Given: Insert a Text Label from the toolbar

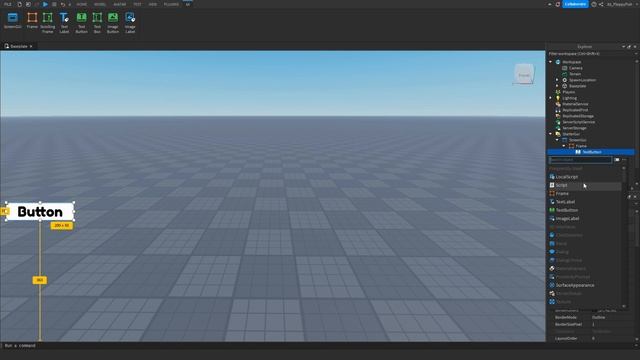Looking at the screenshot, I should coord(64,23).
